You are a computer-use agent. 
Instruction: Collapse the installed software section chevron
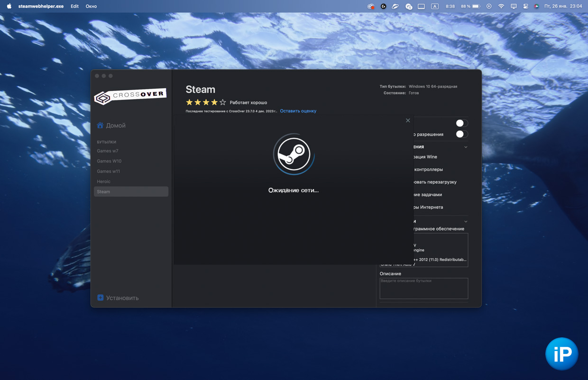coord(466,221)
